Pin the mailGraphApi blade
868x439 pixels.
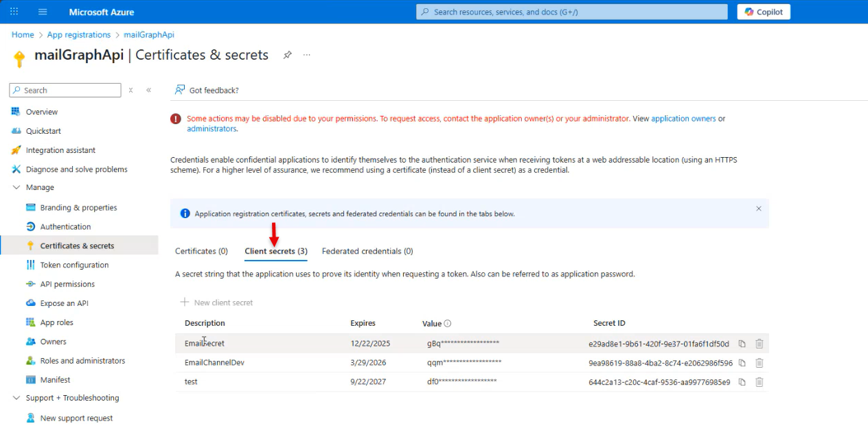point(288,55)
